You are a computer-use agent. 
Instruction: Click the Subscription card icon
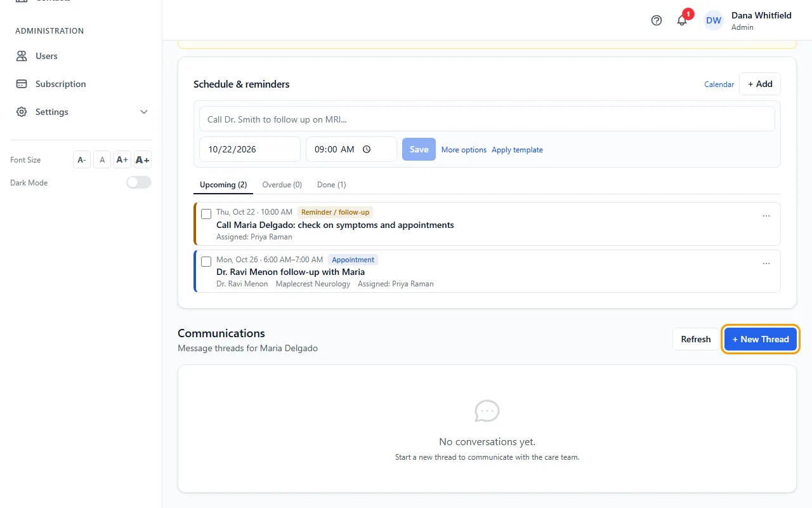click(x=22, y=84)
